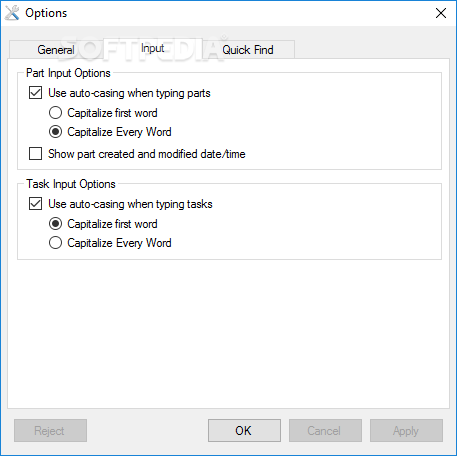Click the empty area below Task Input Options
457x456 pixels.
click(228, 333)
